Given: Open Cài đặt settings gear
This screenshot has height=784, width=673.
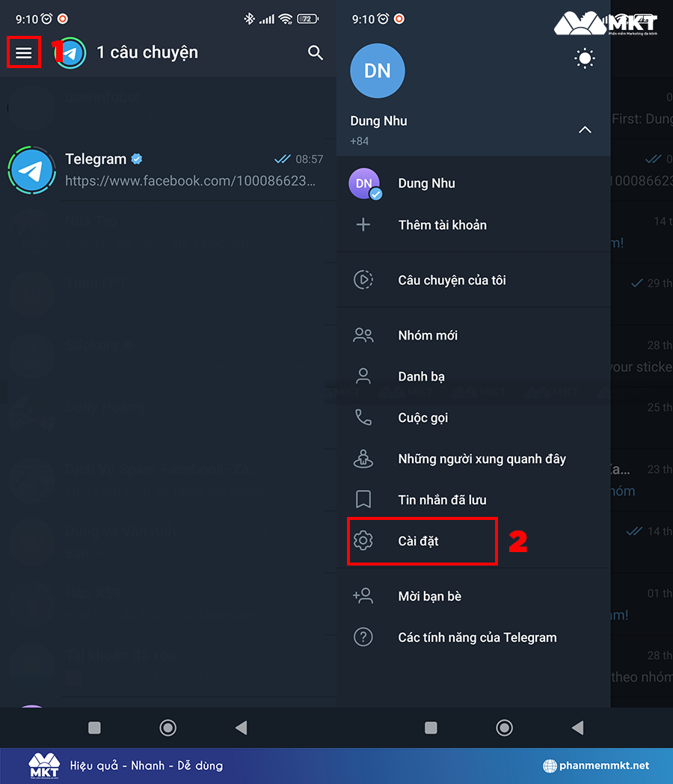Looking at the screenshot, I should click(363, 540).
